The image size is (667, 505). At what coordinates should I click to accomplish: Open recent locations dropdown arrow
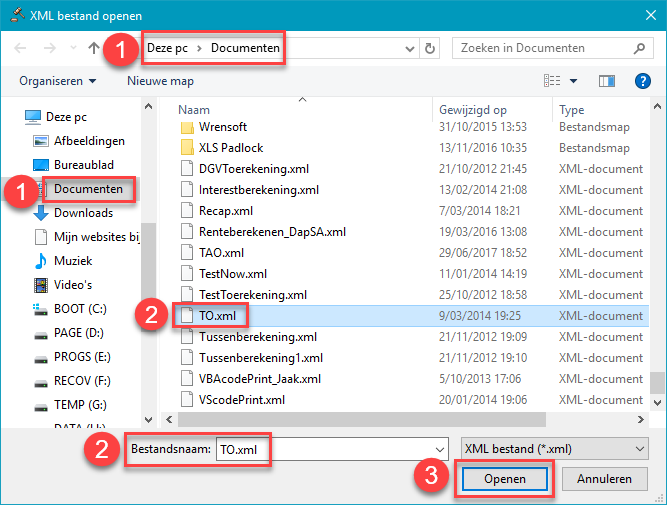(73, 48)
